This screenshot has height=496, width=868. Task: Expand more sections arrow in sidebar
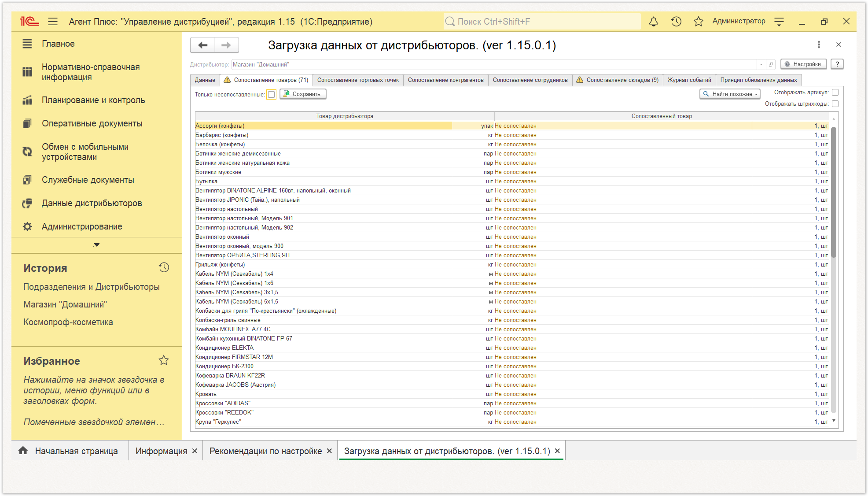[x=97, y=245]
